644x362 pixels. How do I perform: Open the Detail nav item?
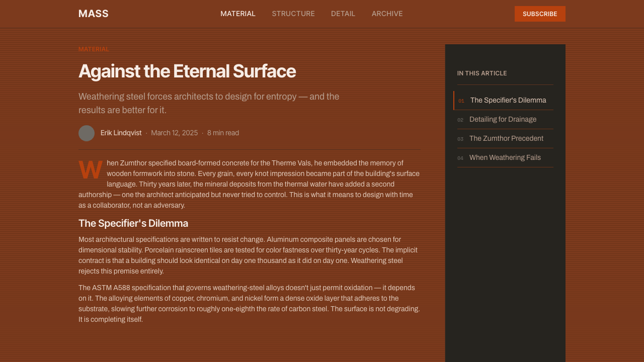coord(343,14)
